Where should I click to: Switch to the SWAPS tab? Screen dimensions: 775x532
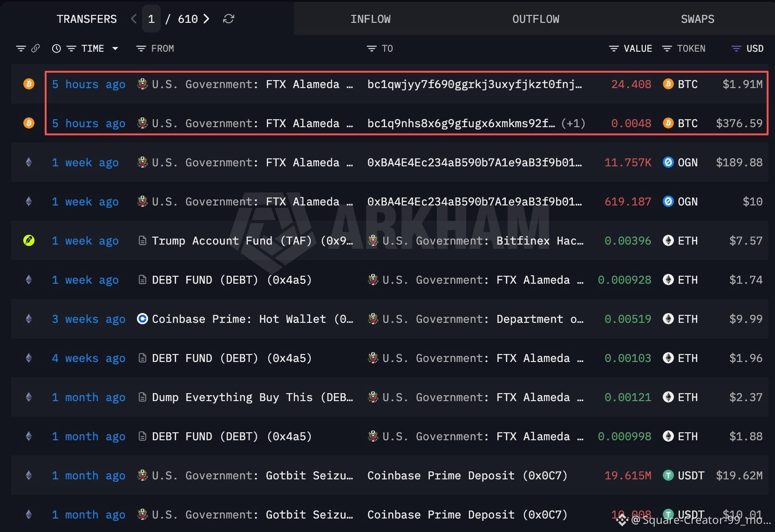click(x=697, y=19)
